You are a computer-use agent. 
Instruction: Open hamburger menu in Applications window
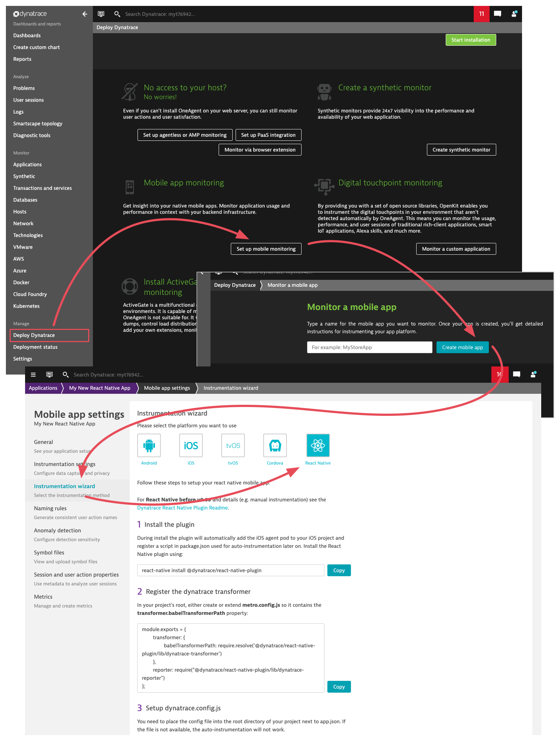coord(33,375)
